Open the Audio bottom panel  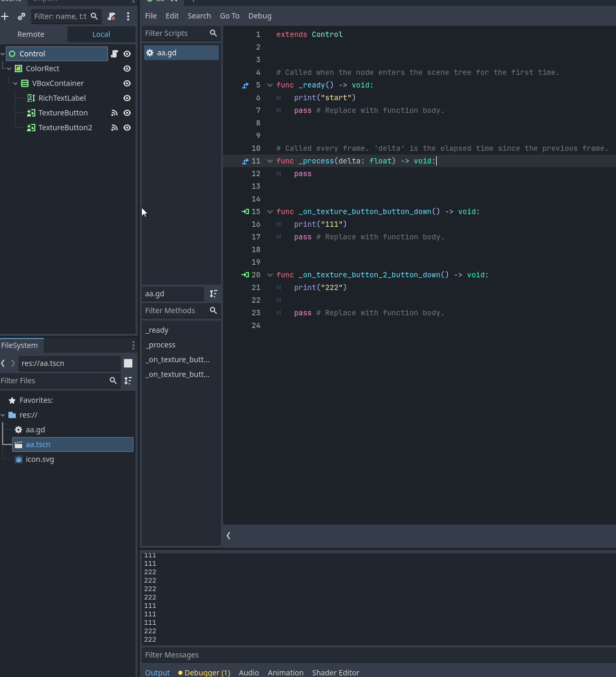pos(249,673)
